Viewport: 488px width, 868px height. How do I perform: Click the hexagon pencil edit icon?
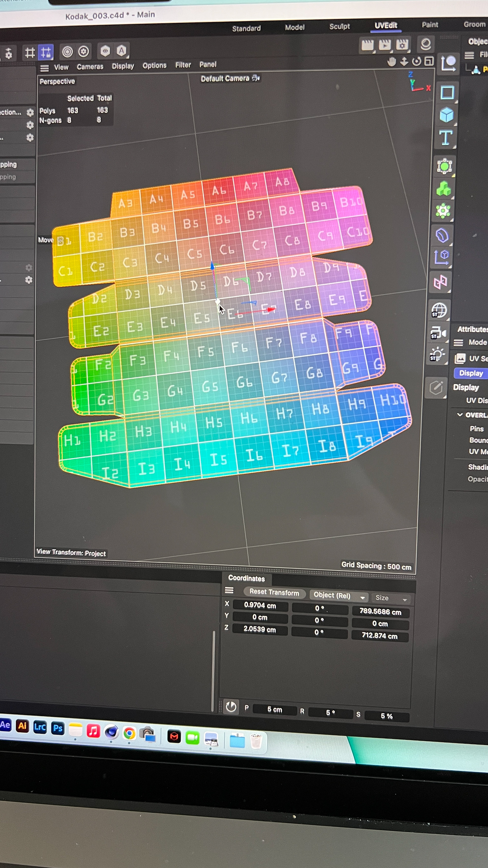pos(436,388)
